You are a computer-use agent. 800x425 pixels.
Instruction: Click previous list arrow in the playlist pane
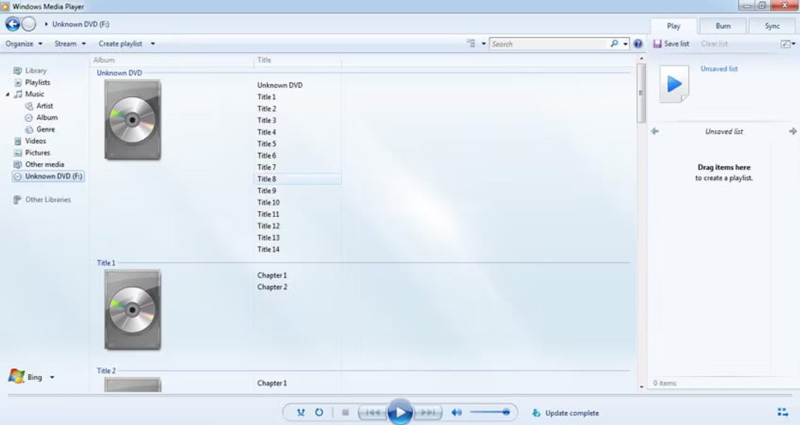point(655,131)
